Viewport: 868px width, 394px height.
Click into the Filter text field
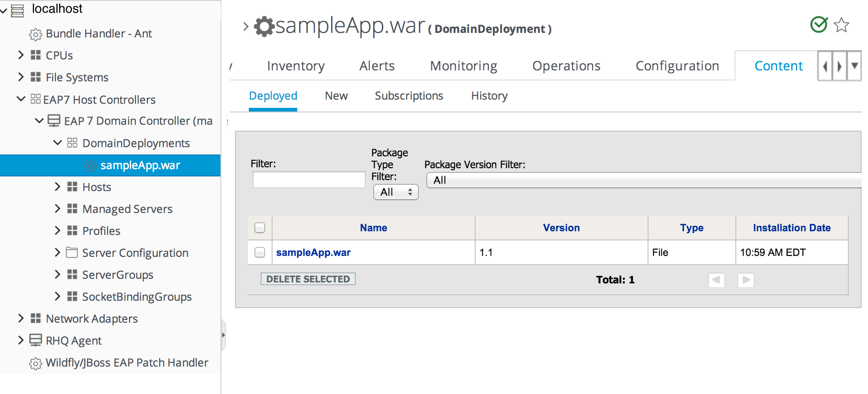[x=309, y=180]
